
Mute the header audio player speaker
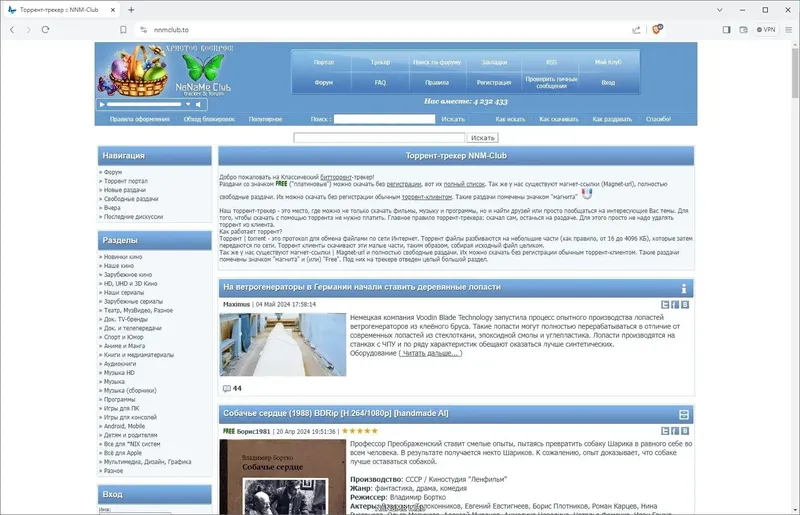pyautogui.click(x=198, y=104)
